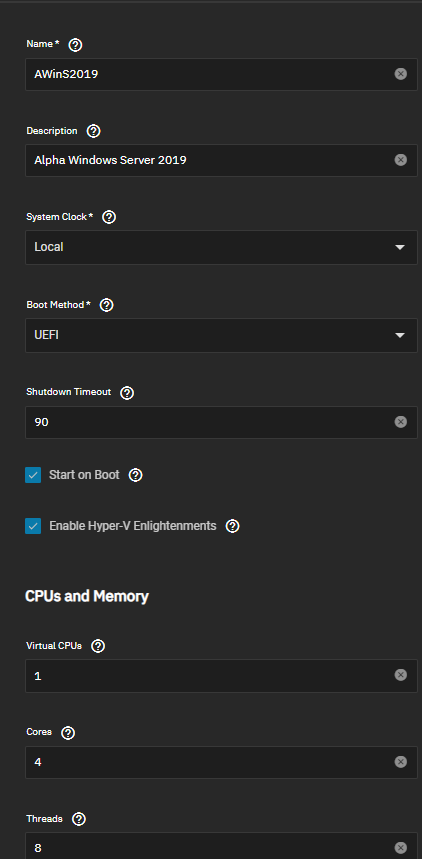The image size is (422, 859).
Task: Open help icon next to Cores
Action: (68, 732)
